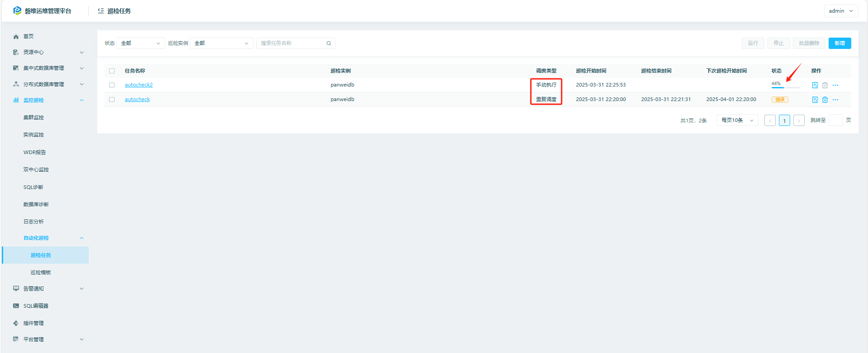Image resolution: width=868 pixels, height=353 pixels.
Task: Click the 重复调度 schedule type cell
Action: click(546, 99)
